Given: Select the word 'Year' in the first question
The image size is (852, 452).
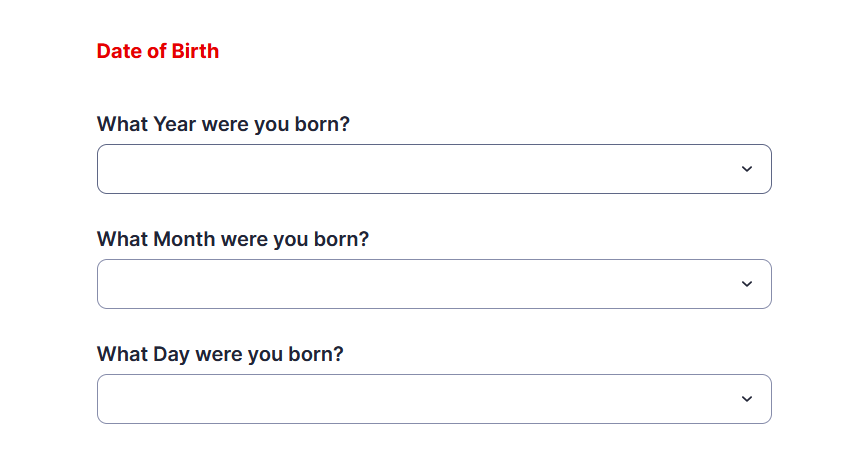Looking at the screenshot, I should pos(174,124).
